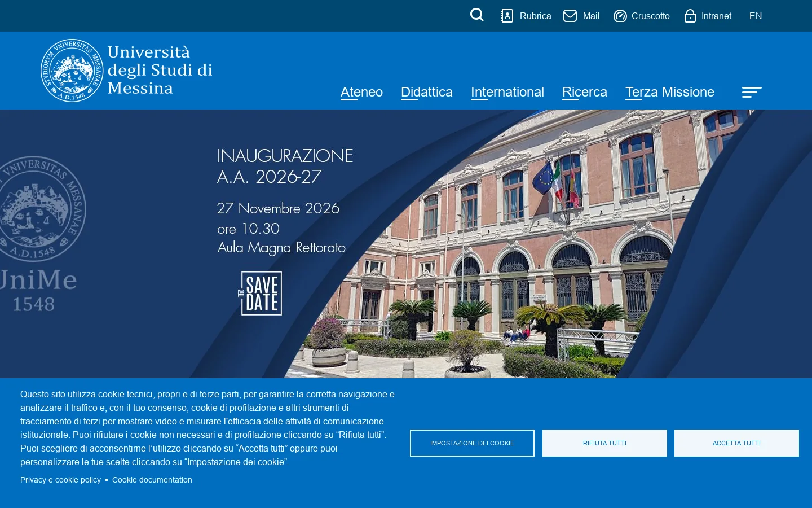Click the Save the Date badge
Image resolution: width=812 pixels, height=508 pixels.
pyautogui.click(x=261, y=293)
